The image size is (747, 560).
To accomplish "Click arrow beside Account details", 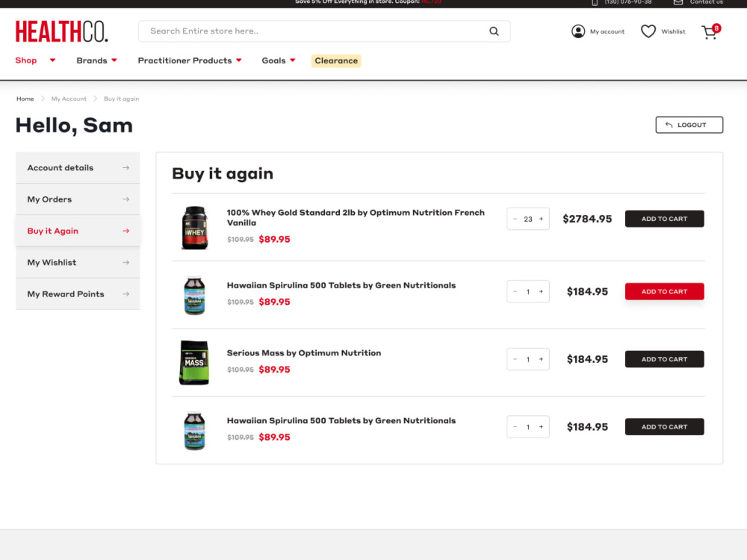I will pyautogui.click(x=125, y=167).
